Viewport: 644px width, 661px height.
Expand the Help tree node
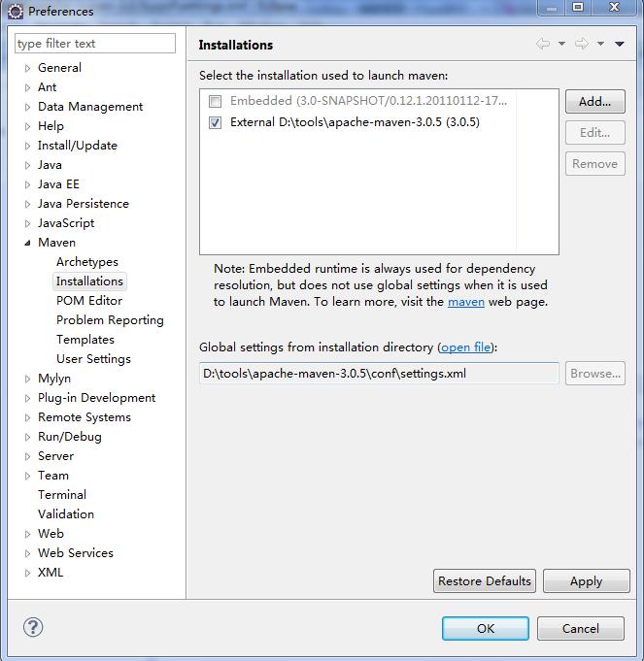click(x=27, y=126)
